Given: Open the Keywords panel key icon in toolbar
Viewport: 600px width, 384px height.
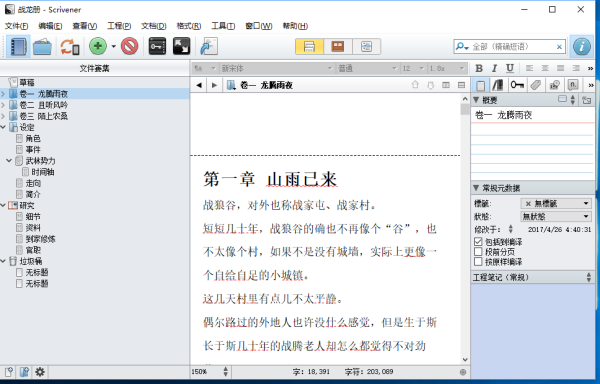Looking at the screenshot, I should click(x=157, y=46).
